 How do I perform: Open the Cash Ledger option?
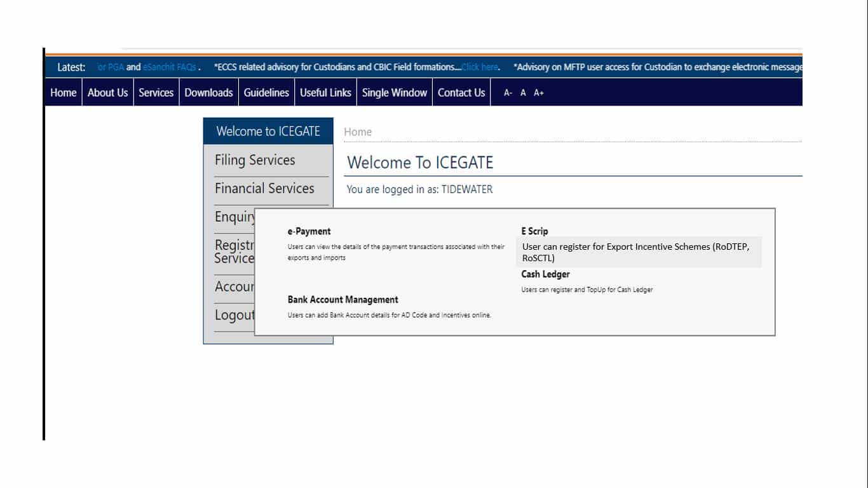point(545,274)
